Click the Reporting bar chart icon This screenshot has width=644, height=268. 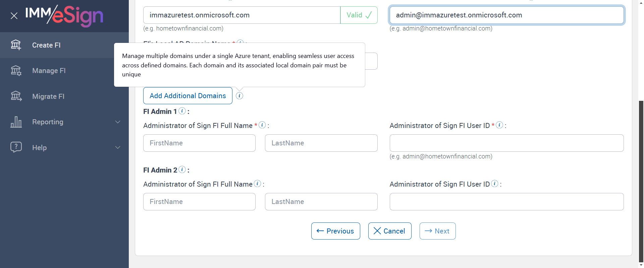click(16, 122)
